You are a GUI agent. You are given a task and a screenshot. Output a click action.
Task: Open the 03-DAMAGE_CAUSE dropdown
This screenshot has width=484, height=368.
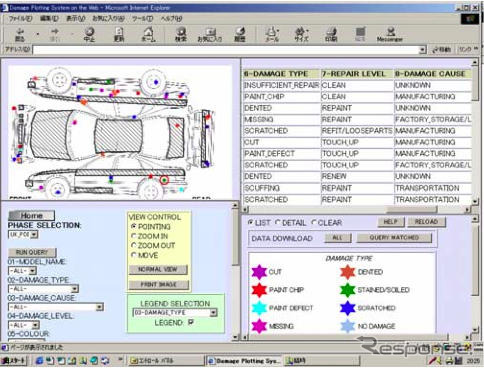(56, 307)
